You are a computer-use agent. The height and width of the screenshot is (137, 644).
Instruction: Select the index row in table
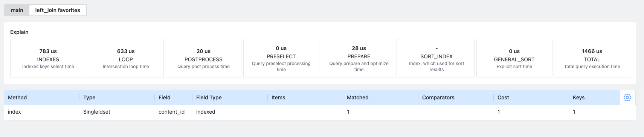pyautogui.click(x=320, y=112)
